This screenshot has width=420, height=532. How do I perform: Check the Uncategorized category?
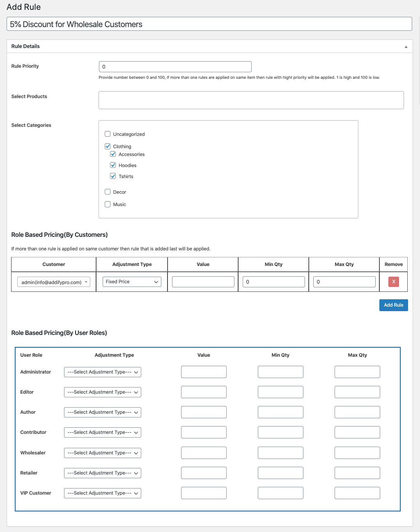(108, 134)
